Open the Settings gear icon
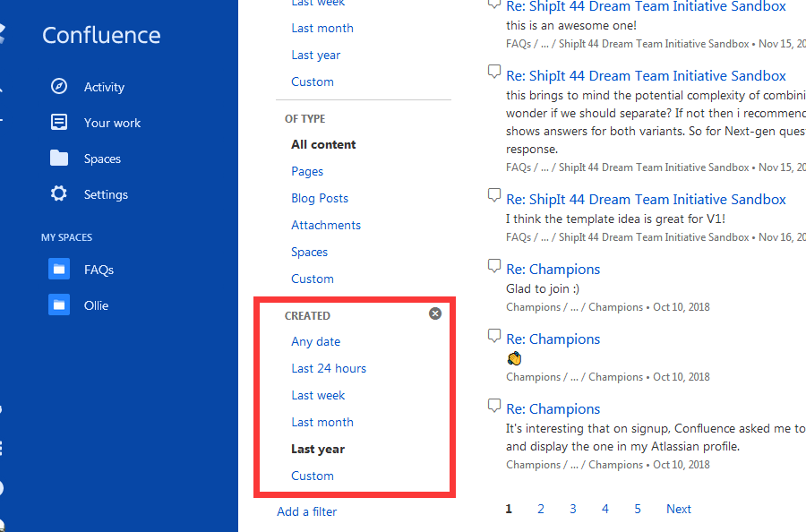The width and height of the screenshot is (806, 532). pos(59,193)
